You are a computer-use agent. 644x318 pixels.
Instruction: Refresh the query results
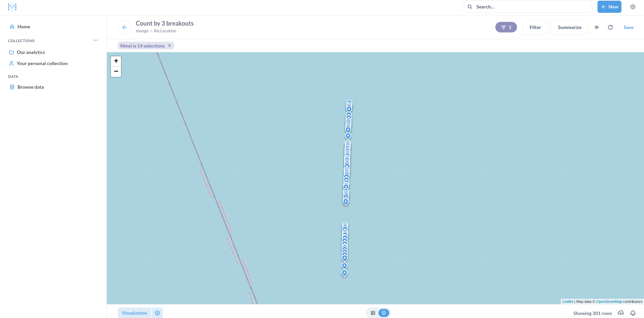coord(610,27)
